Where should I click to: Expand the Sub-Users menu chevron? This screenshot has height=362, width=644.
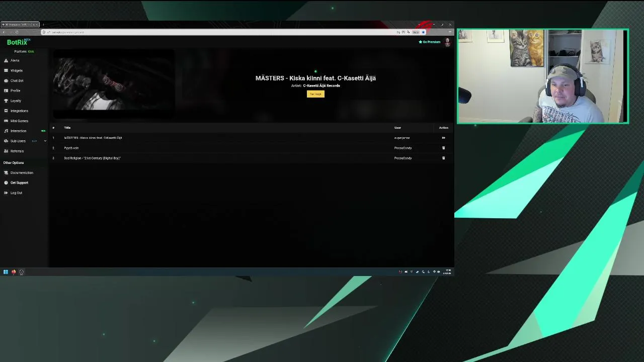[45, 141]
